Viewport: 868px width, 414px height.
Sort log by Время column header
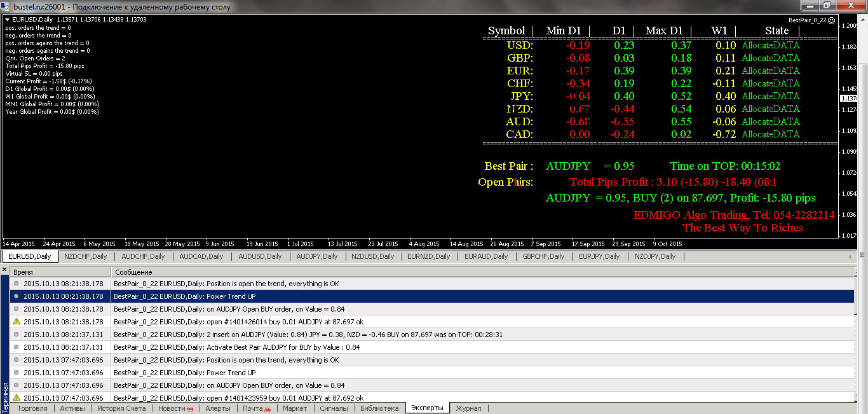pos(60,272)
